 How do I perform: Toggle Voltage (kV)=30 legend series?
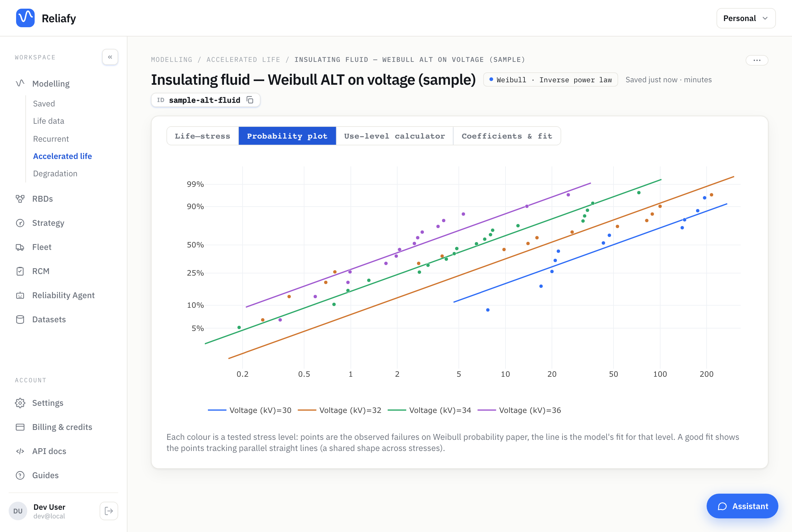pos(249,410)
